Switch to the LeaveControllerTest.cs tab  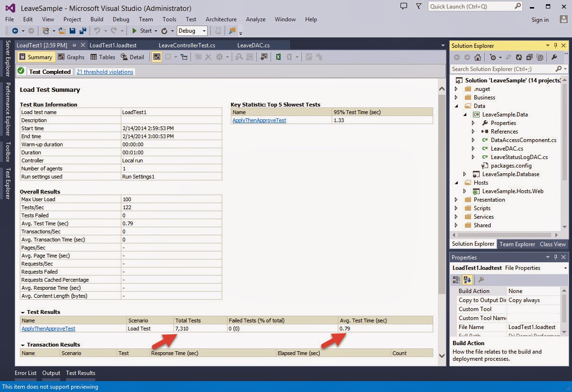click(x=187, y=45)
